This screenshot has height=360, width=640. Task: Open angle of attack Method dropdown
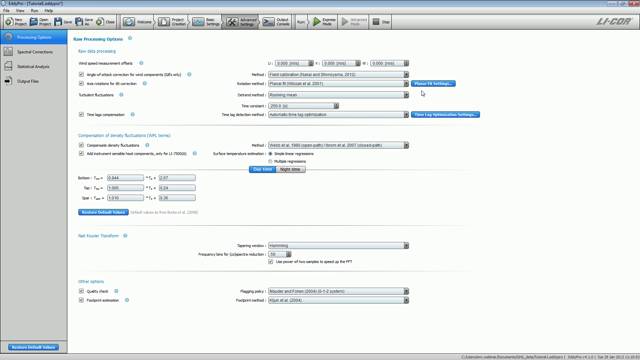coord(338,74)
